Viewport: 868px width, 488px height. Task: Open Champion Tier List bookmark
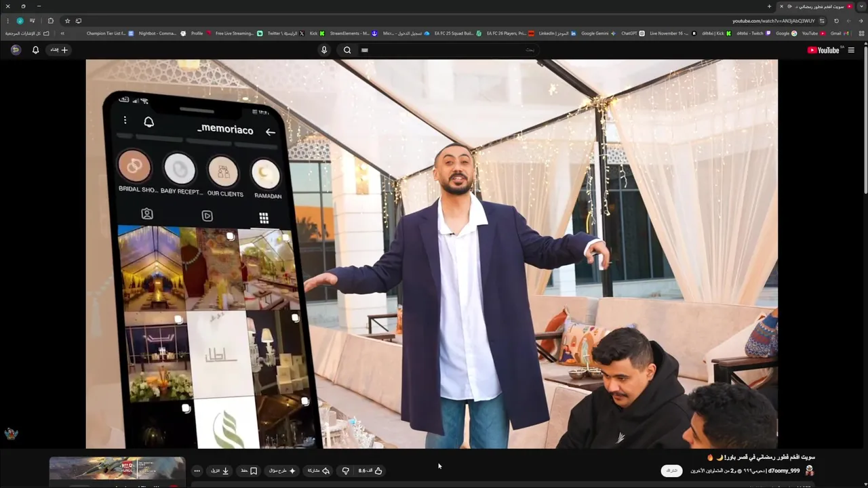point(111,33)
